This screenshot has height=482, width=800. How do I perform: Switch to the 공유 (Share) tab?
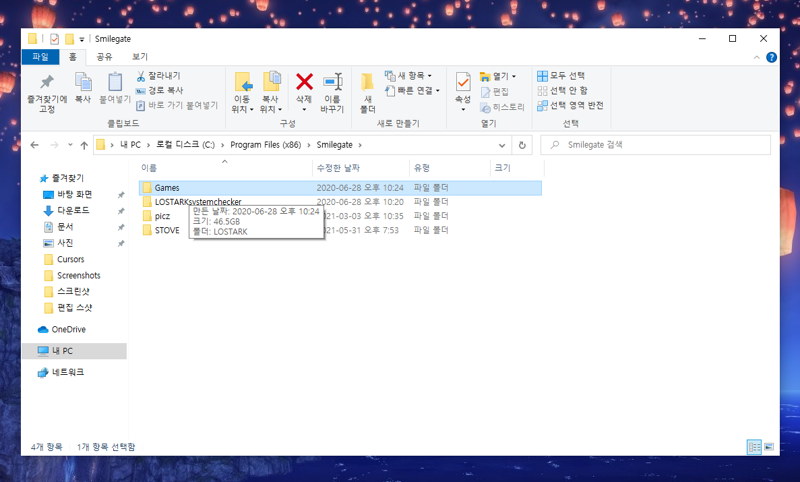point(104,57)
